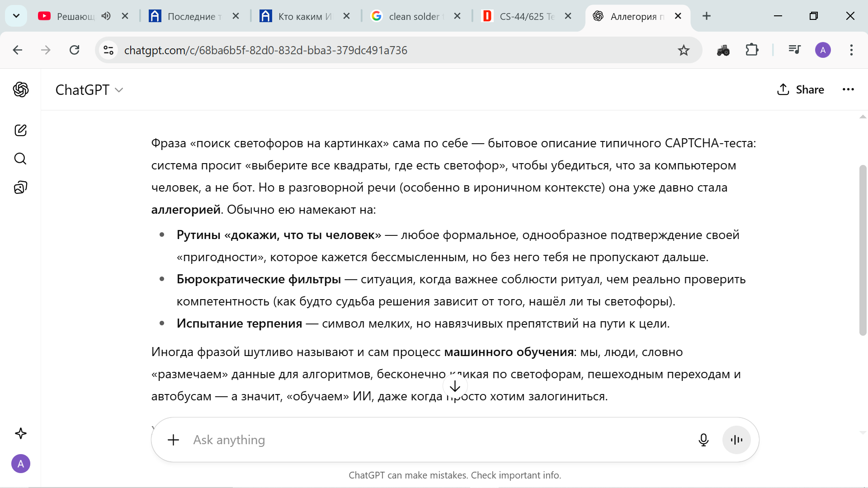This screenshot has height=488, width=868.
Task: Add attachment with the plus icon
Action: click(x=173, y=440)
